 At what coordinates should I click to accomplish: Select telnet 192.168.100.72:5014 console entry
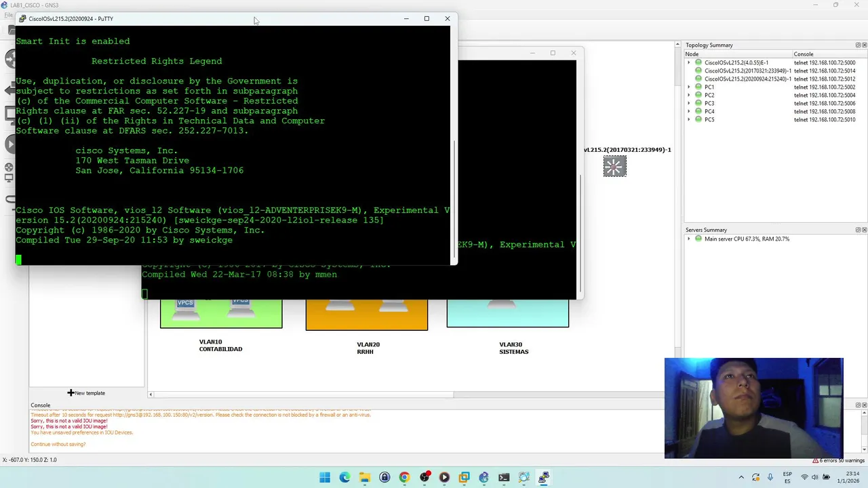tap(824, 70)
